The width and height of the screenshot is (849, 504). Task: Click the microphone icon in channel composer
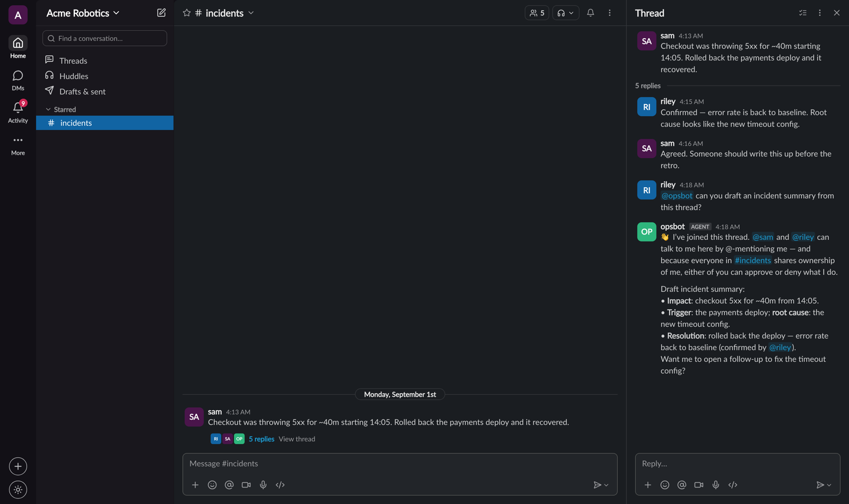(x=263, y=485)
